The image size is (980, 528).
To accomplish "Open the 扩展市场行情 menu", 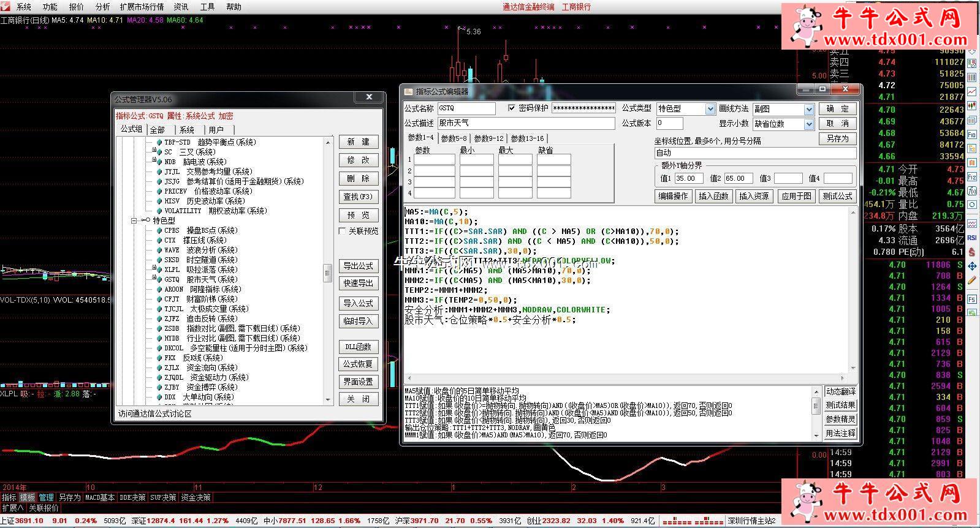I will point(142,7).
